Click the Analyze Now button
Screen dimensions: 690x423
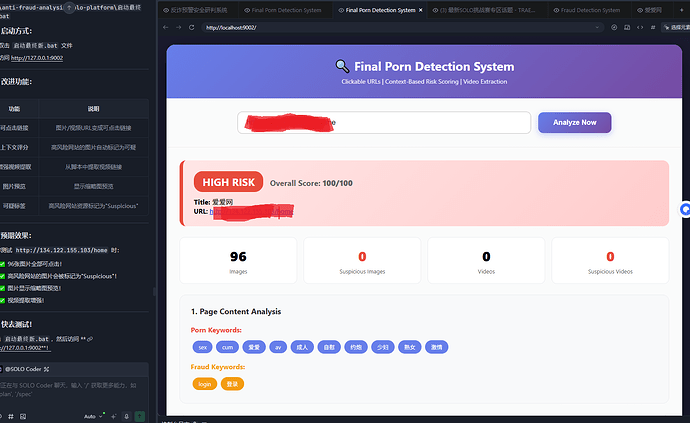tap(574, 122)
